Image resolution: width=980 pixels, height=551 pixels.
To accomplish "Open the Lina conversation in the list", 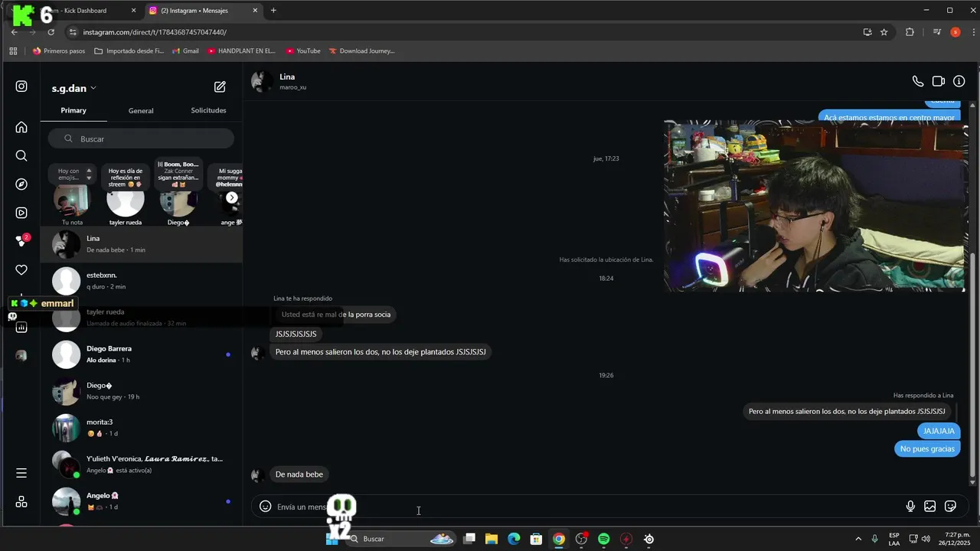I will [141, 244].
